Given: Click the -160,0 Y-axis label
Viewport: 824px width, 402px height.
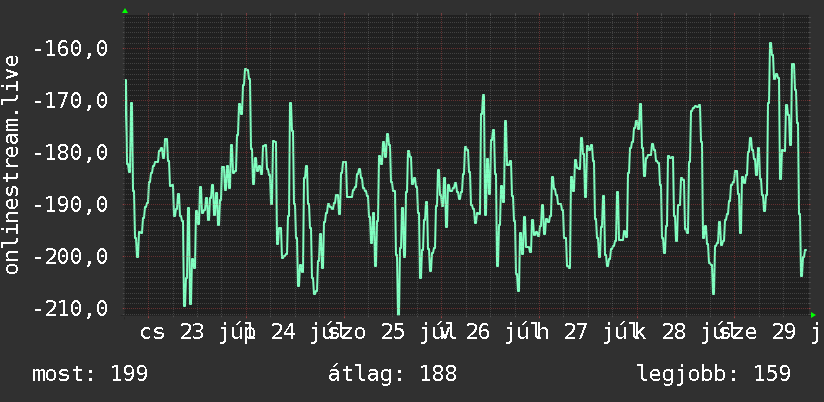Looking at the screenshot, I should pyautogui.click(x=70, y=49).
